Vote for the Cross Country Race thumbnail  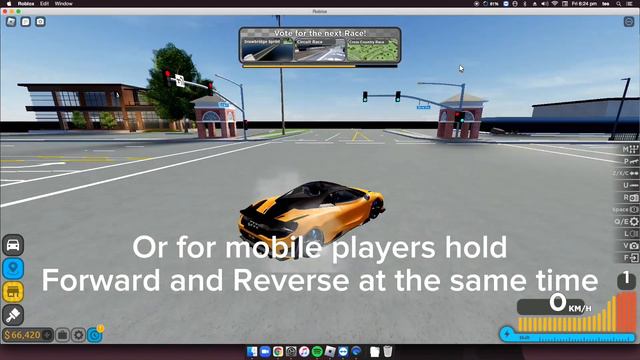pyautogui.click(x=372, y=50)
